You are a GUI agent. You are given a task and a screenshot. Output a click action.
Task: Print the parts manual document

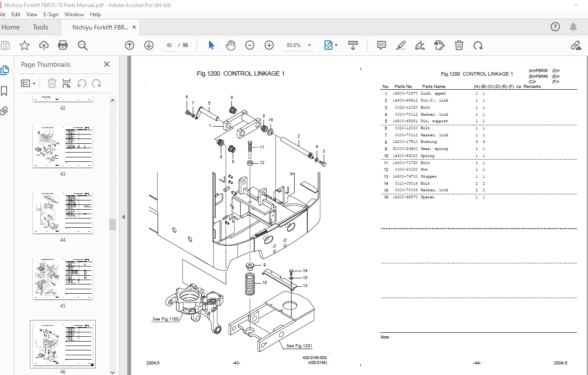63,45
